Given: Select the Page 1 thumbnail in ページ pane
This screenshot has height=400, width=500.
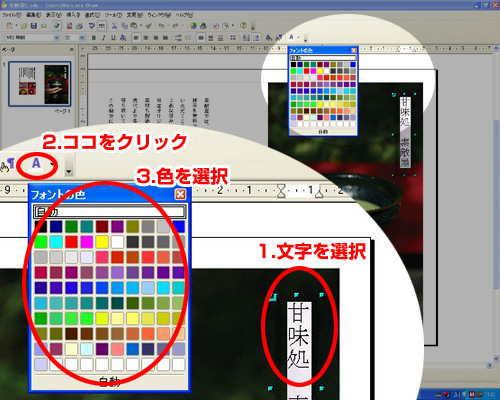Looking at the screenshot, I should point(40,84).
